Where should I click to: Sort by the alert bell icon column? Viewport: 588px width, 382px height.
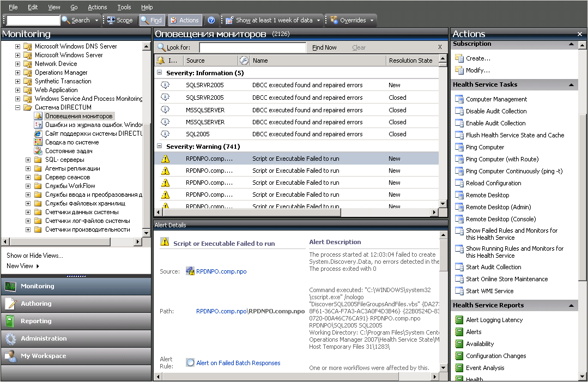point(161,60)
